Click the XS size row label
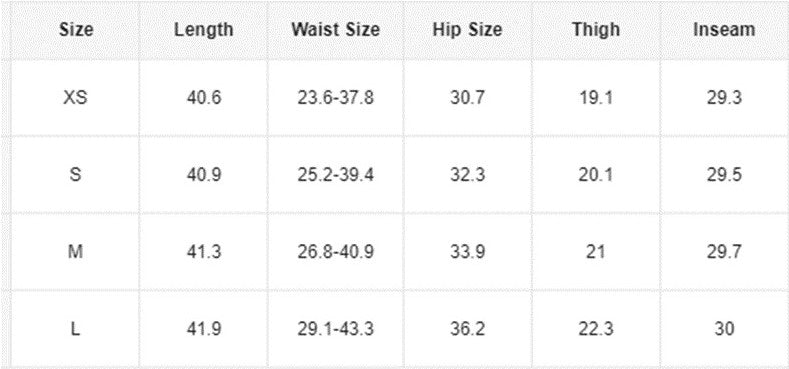789x369 pixels. click(x=75, y=98)
